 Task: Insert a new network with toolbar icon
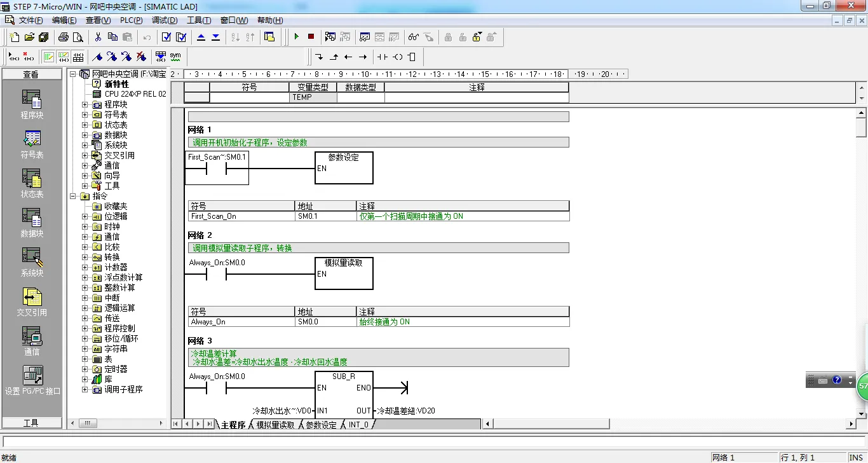[14, 57]
